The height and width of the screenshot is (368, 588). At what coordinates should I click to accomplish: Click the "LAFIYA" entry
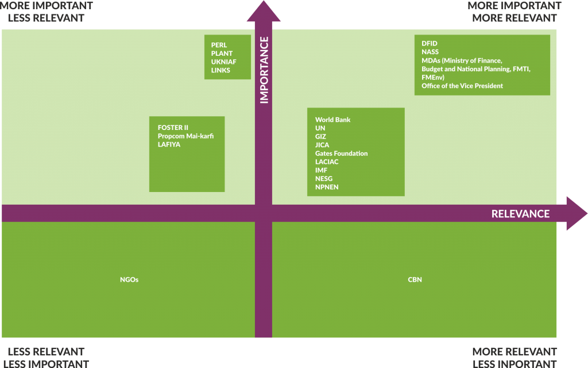coord(169,144)
